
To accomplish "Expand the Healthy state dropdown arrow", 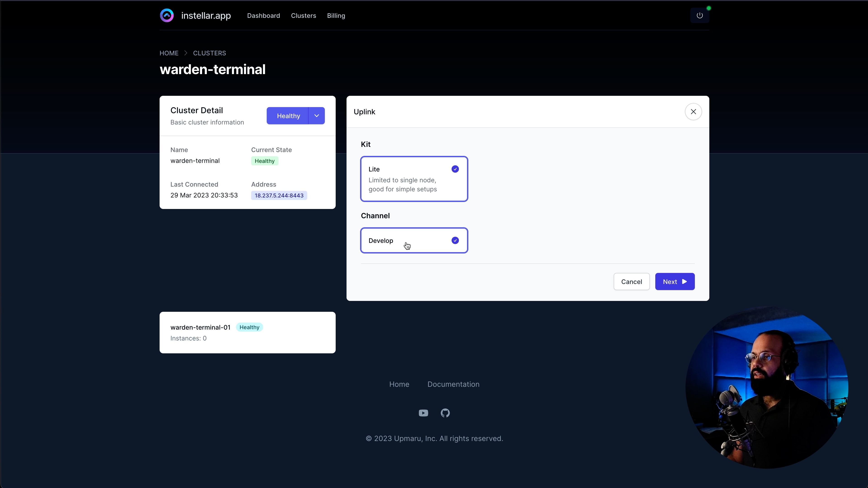I will (x=316, y=116).
